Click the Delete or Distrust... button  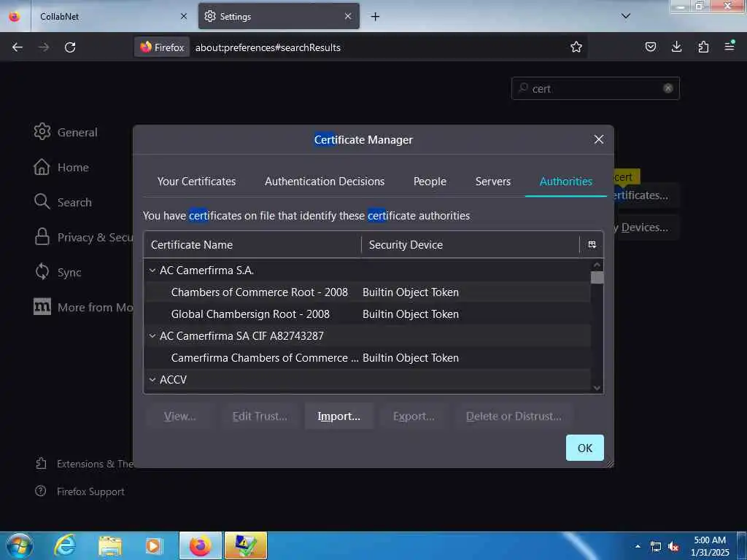pos(514,416)
